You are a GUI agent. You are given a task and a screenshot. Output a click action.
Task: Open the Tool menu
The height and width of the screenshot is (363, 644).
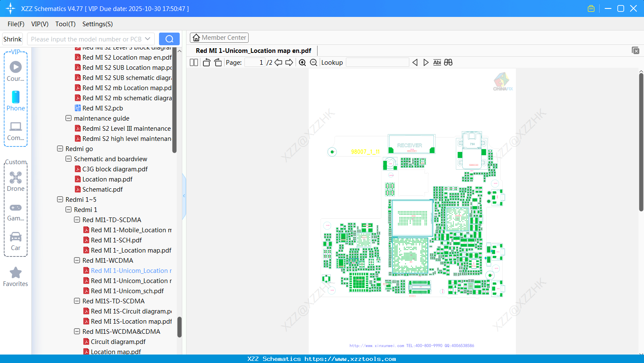coord(65,24)
